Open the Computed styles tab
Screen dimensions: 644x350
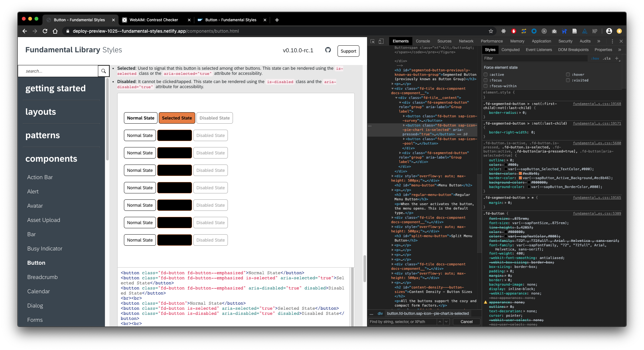pos(510,50)
